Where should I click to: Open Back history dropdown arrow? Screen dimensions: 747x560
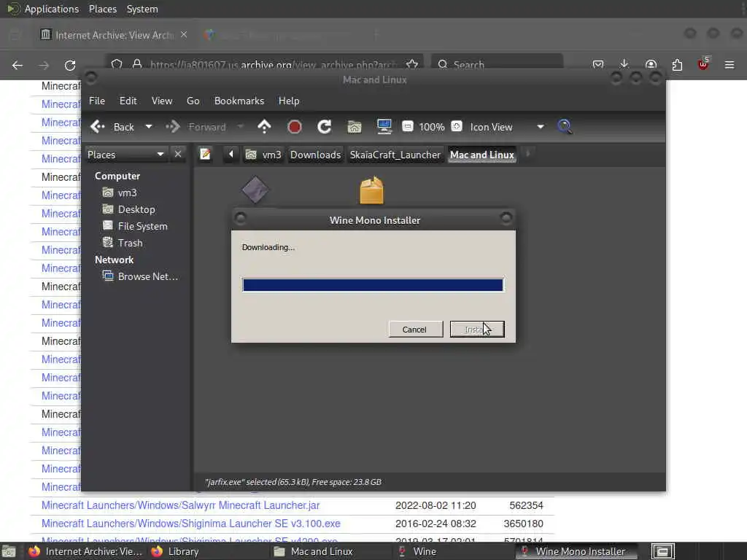149,127
